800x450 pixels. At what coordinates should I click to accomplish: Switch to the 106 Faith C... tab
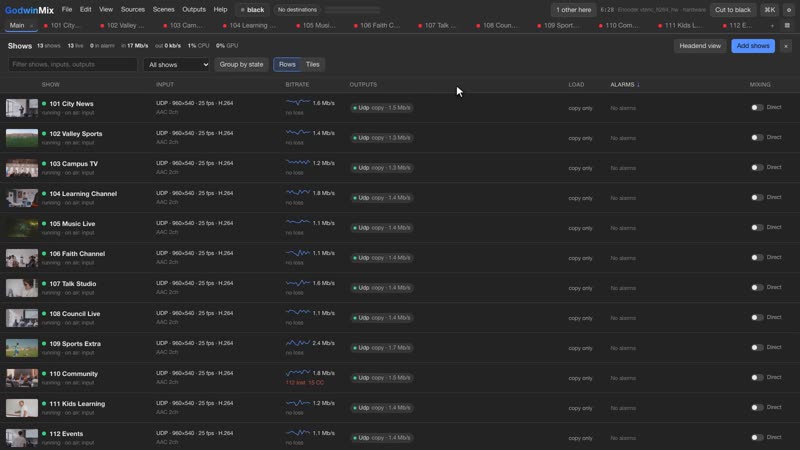377,26
